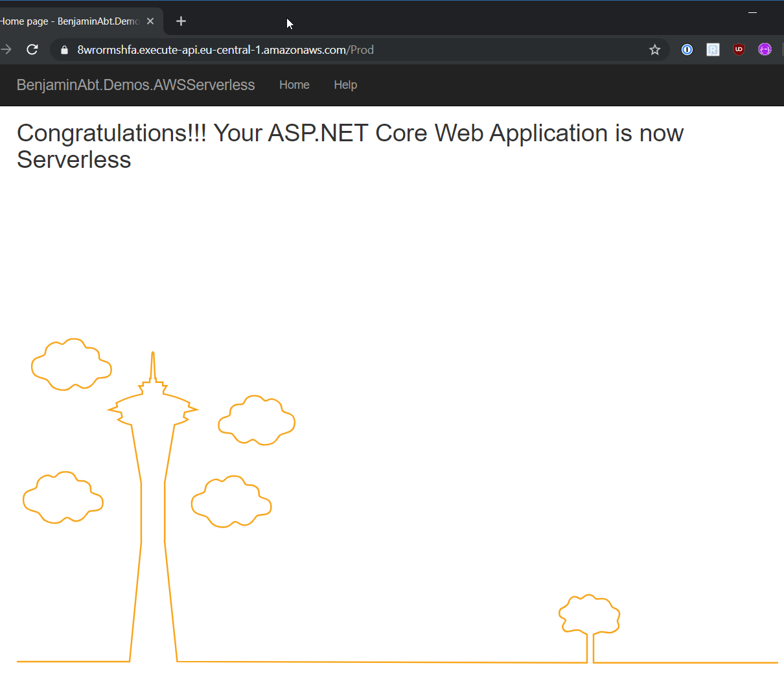The width and height of the screenshot is (784, 696).
Task: Close the Home page tab
Action: (x=150, y=21)
